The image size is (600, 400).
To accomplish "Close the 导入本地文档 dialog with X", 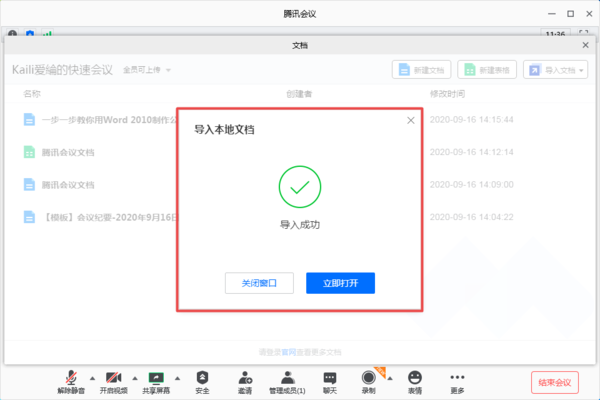I will 411,121.
